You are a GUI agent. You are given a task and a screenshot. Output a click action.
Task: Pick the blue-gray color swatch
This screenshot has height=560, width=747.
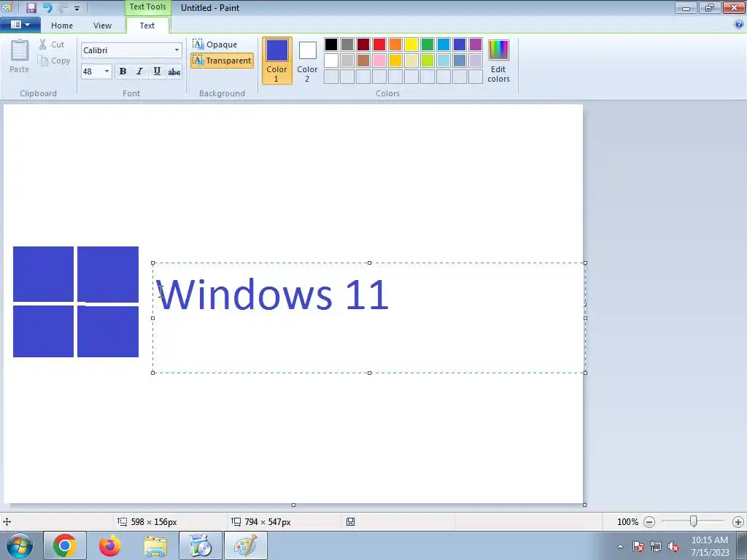point(460,61)
